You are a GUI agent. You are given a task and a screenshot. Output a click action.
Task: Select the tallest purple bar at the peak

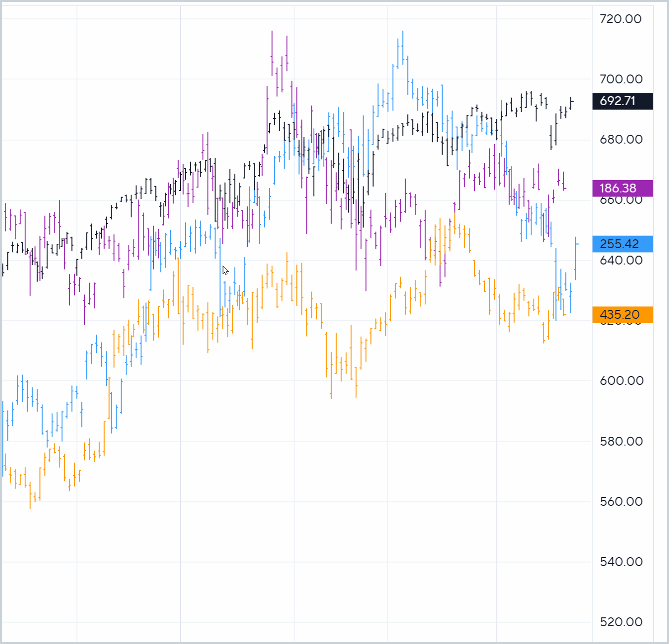tap(272, 54)
